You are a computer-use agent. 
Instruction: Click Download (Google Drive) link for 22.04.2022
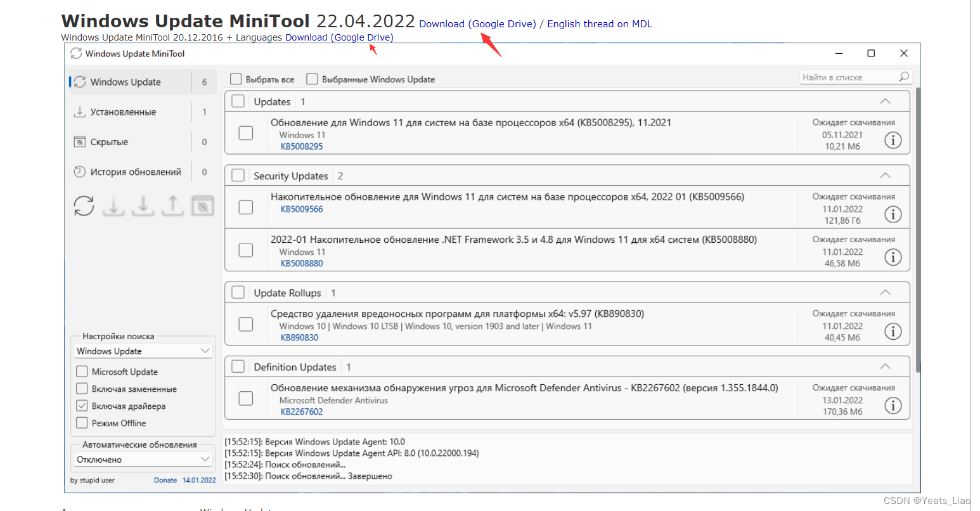(477, 24)
